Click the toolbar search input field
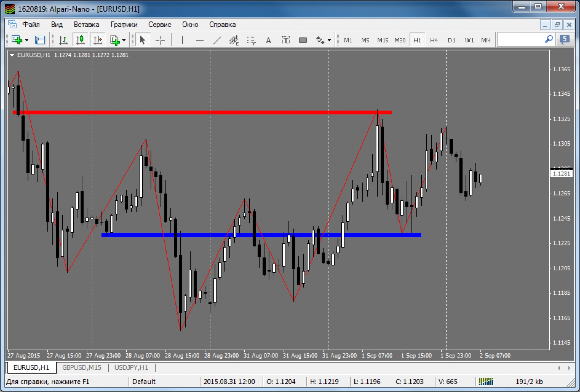Viewport: 580px width, 392px height. 521,40
